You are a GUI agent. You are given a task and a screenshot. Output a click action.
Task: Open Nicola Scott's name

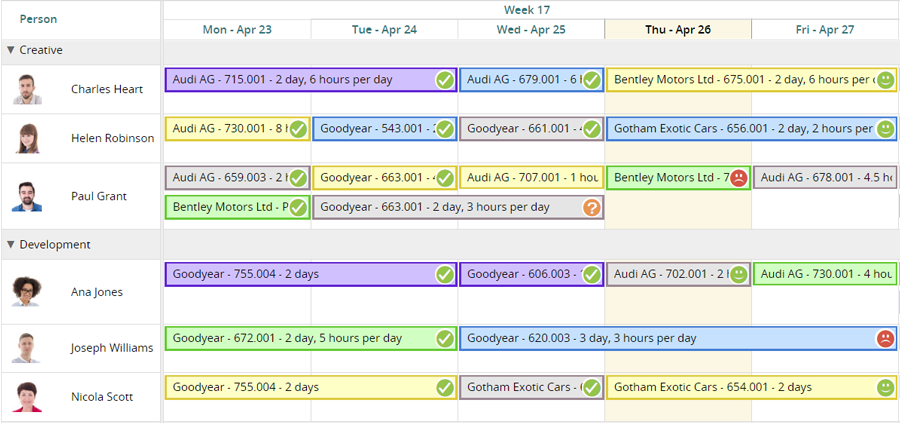coord(102,397)
